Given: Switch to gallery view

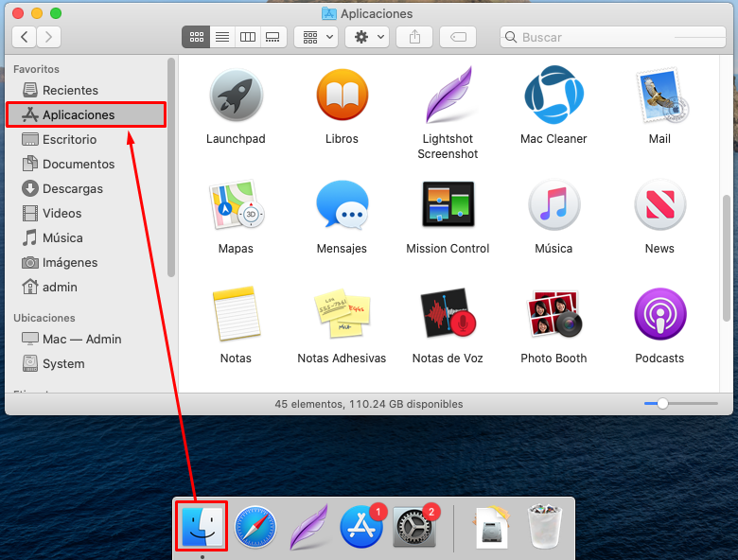Looking at the screenshot, I should point(273,37).
